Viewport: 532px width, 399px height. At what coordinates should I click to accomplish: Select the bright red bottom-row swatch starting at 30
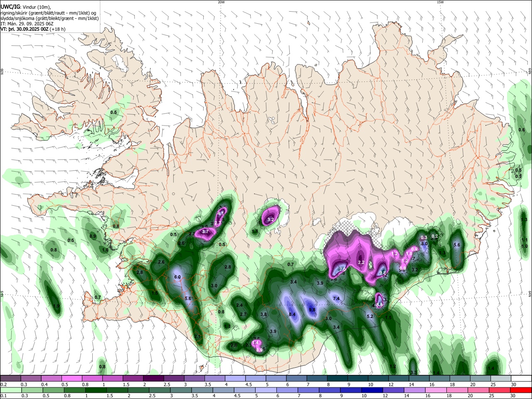[x=522, y=390]
